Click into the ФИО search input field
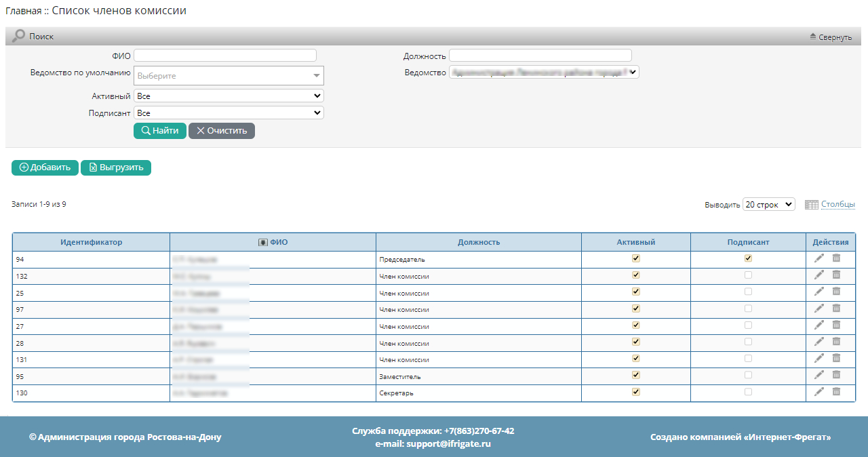 (225, 56)
